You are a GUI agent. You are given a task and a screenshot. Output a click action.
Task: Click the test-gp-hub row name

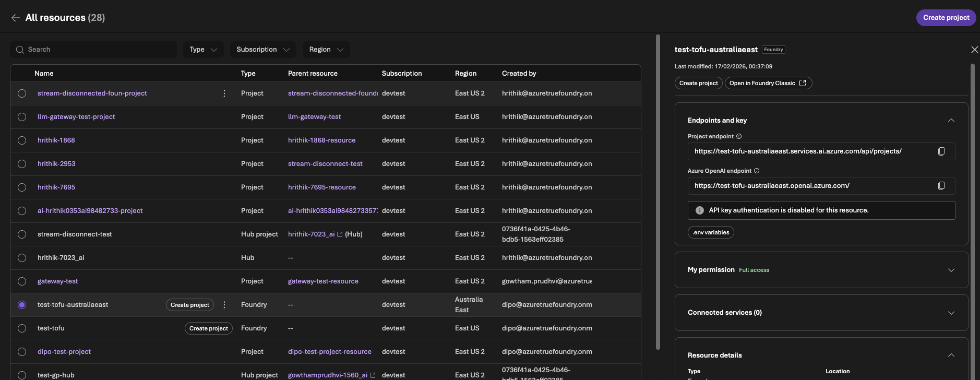pos(56,375)
